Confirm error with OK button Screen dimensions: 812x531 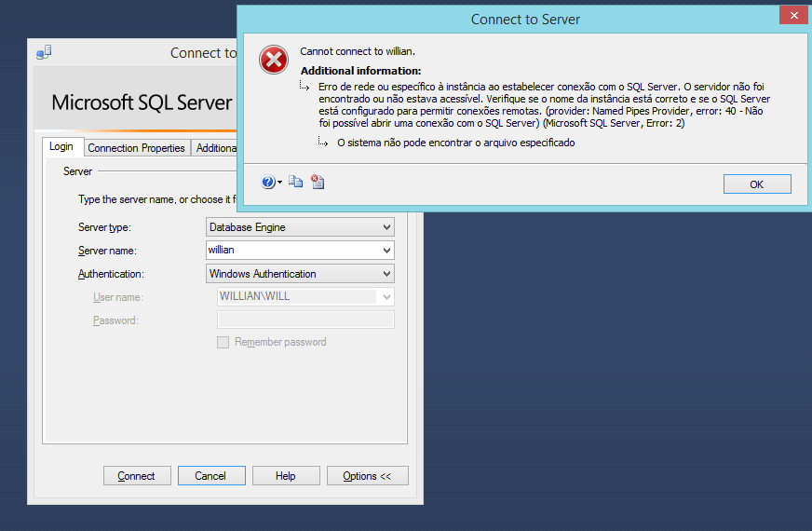(757, 184)
